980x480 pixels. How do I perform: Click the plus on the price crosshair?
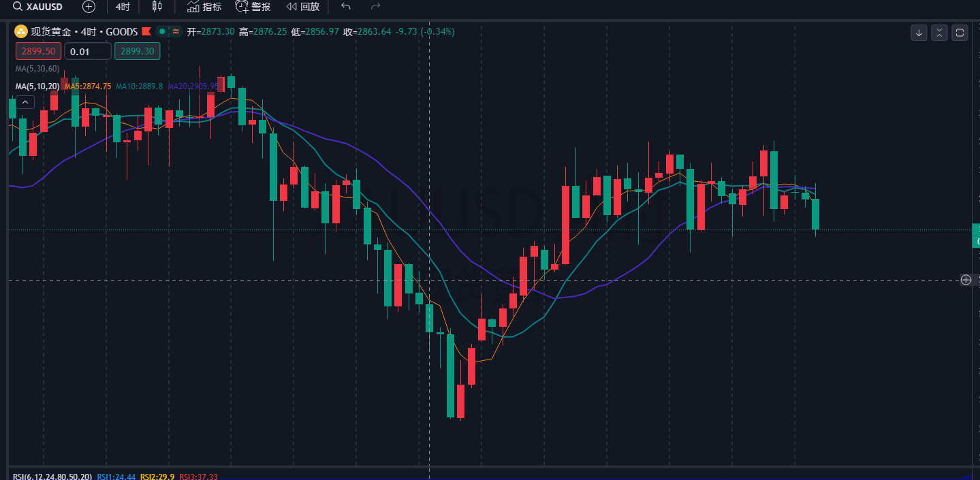coord(966,280)
